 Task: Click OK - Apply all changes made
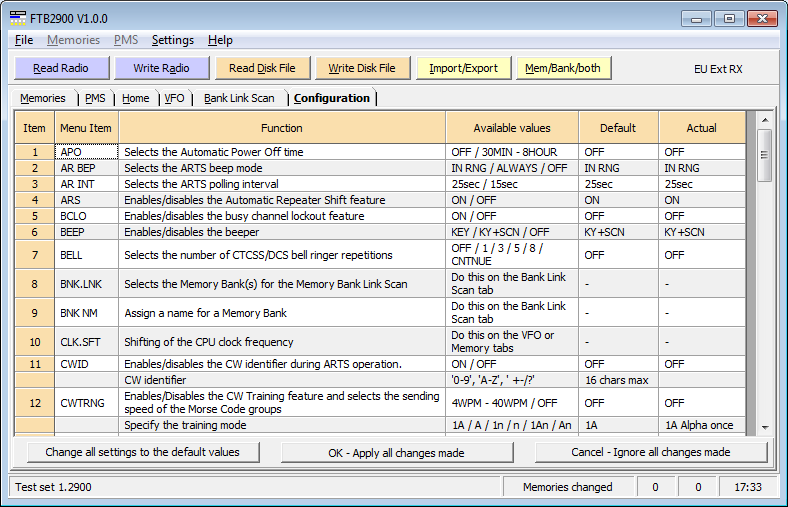coord(396,452)
